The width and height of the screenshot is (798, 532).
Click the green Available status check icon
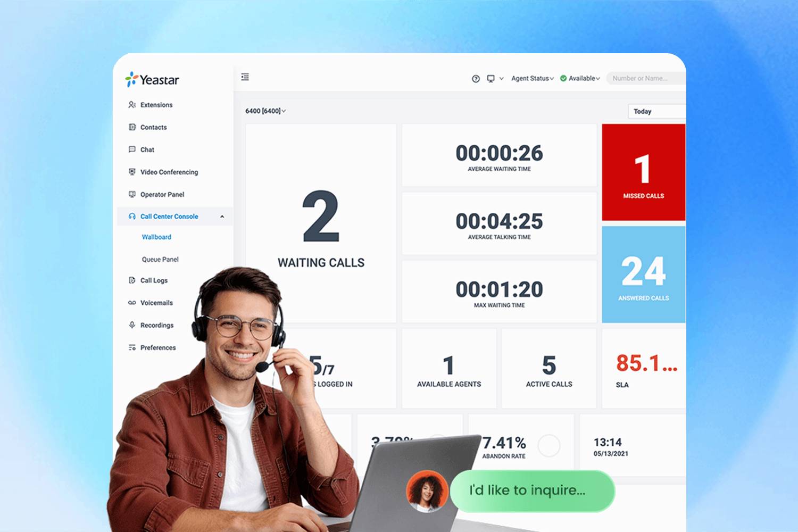pyautogui.click(x=563, y=78)
